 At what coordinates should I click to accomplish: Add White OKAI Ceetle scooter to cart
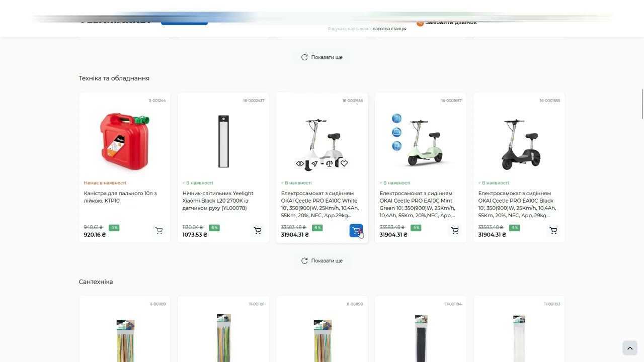(x=356, y=231)
